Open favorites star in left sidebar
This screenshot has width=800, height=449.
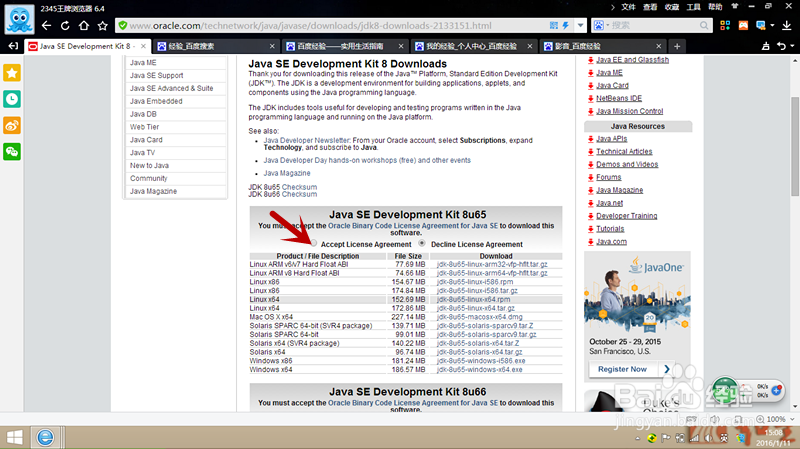point(12,73)
